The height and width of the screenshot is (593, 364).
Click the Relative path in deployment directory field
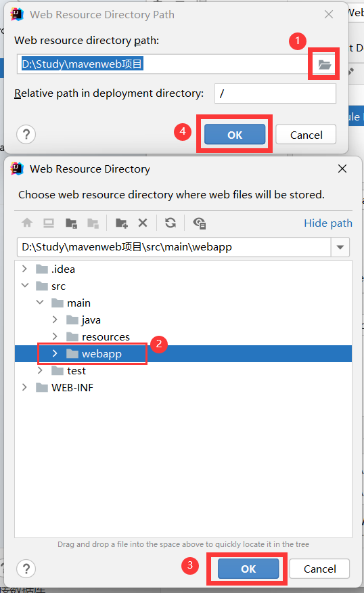point(275,93)
